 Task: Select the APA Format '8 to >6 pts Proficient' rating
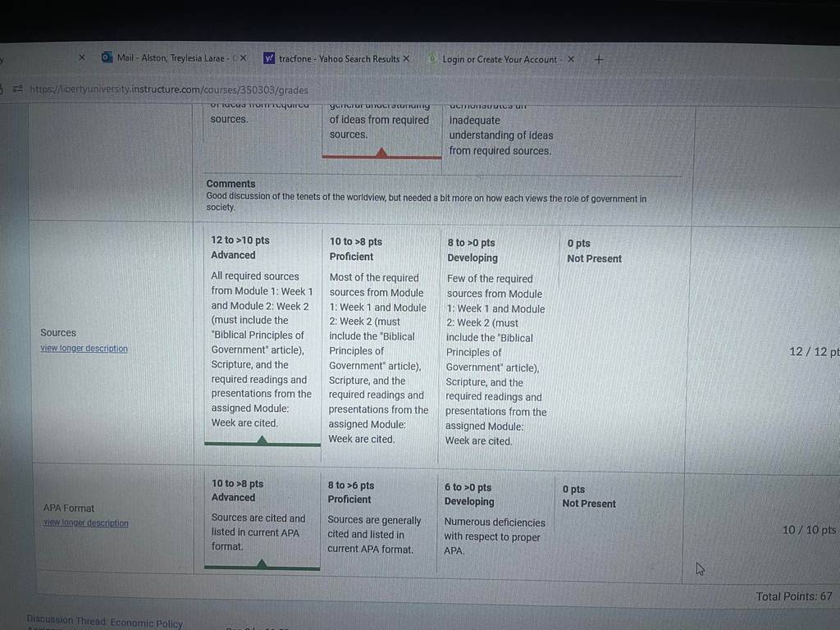click(377, 521)
